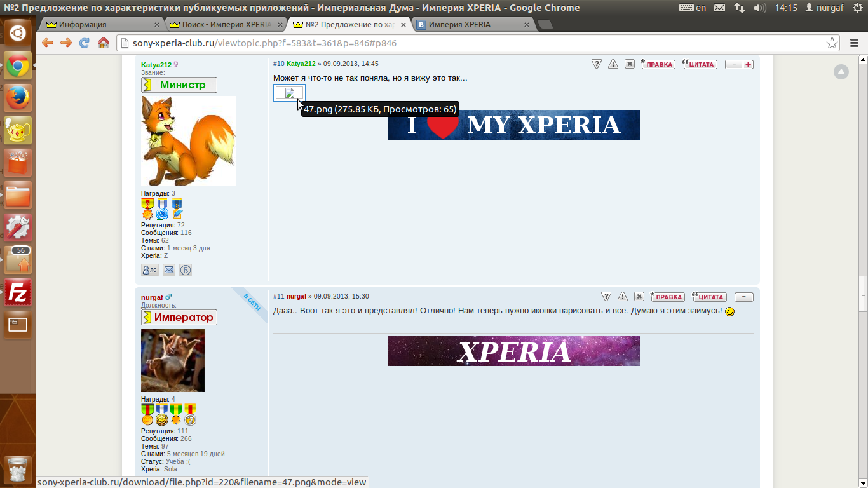The height and width of the screenshot is (488, 868).
Task: Click the warning triangle icon on post #10
Action: pyautogui.click(x=613, y=64)
